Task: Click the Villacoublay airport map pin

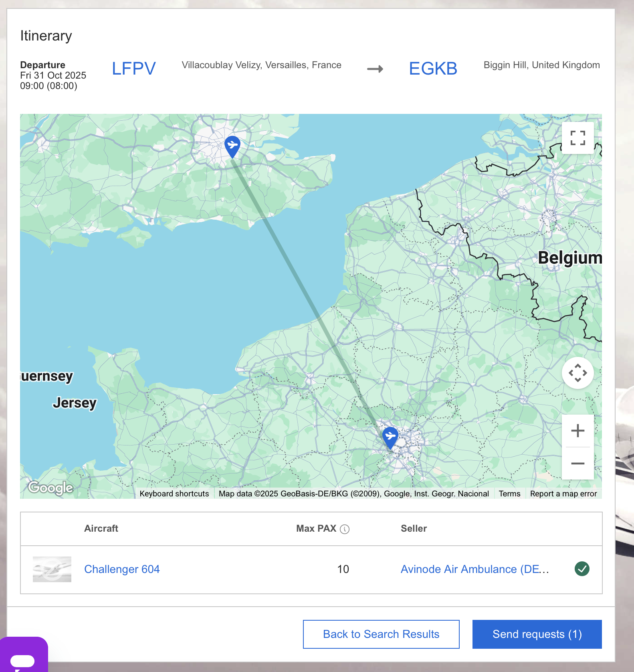Action: 390,437
